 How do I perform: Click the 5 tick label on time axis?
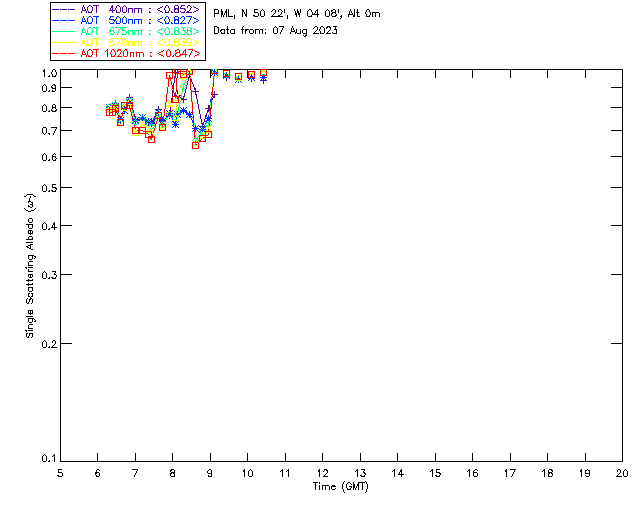60,473
